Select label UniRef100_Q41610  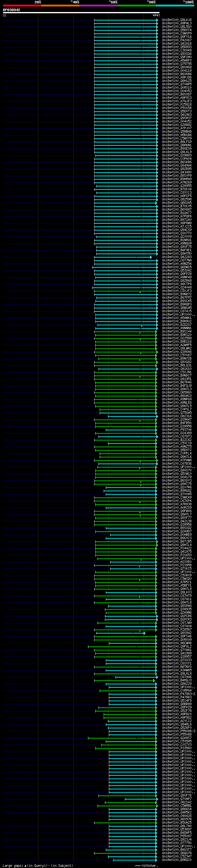(176, 369)
